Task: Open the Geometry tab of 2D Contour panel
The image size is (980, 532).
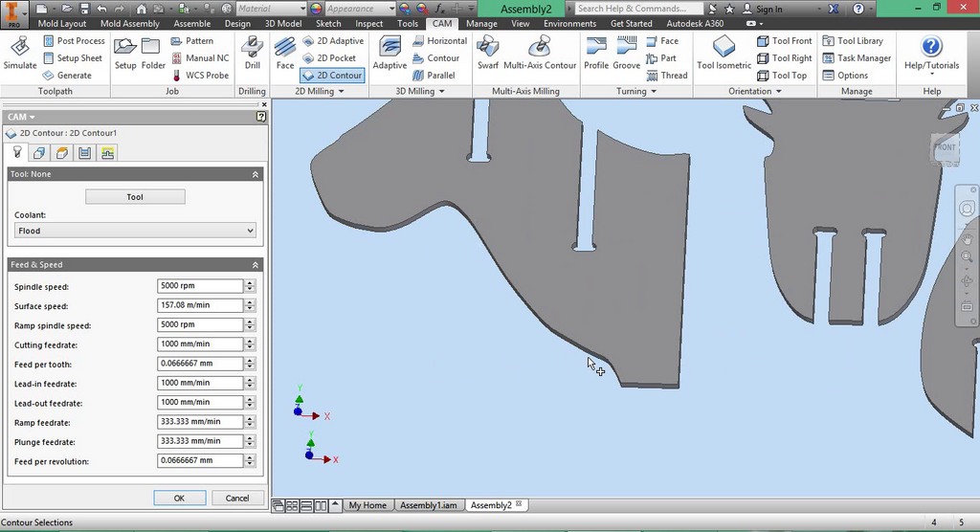Action: coord(39,152)
